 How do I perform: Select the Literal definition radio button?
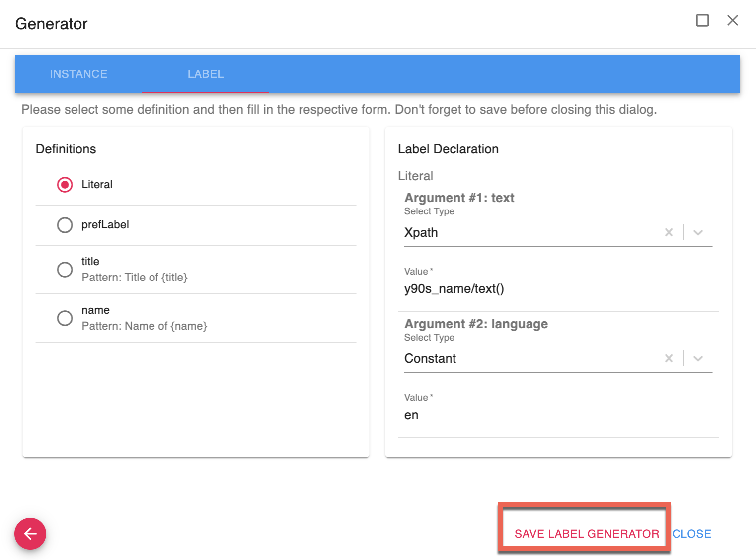coord(65,185)
